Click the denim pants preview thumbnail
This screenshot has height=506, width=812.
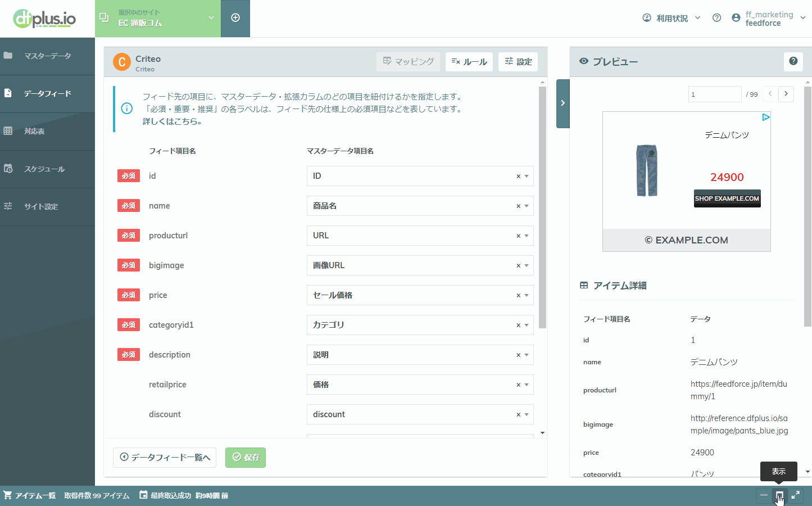tap(647, 170)
